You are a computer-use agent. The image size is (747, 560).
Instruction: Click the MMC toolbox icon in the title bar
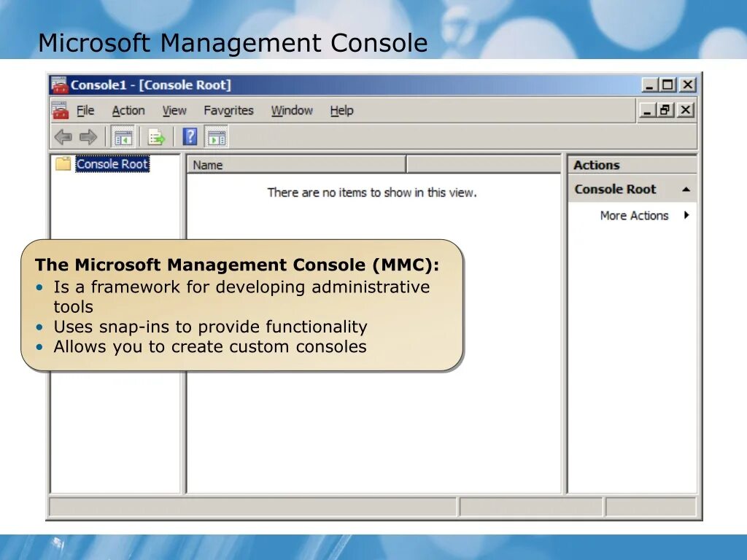(x=60, y=85)
